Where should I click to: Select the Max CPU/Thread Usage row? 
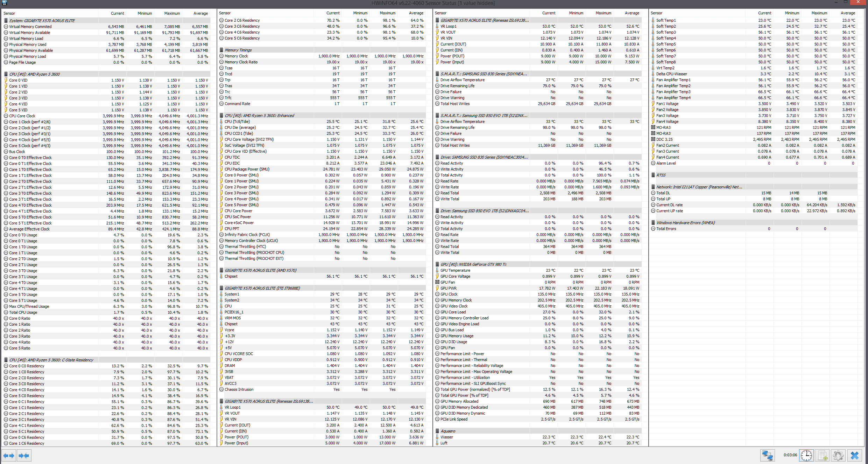pos(107,306)
